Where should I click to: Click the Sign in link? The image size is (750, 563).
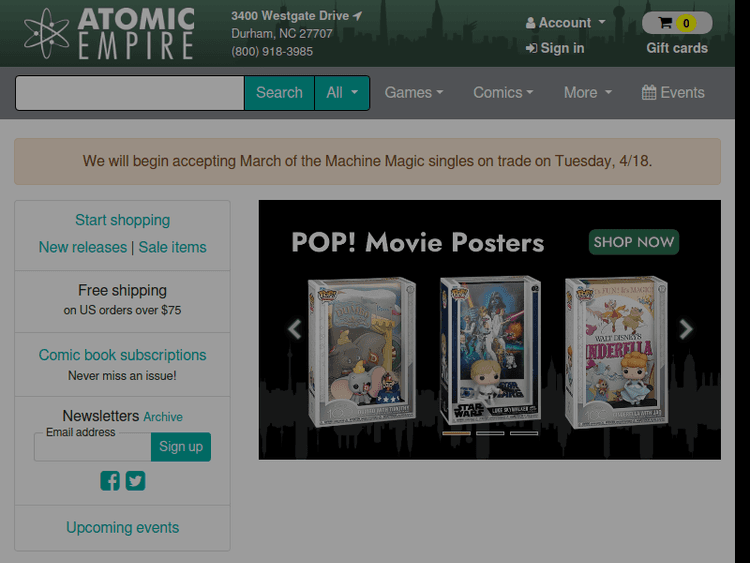coord(555,48)
